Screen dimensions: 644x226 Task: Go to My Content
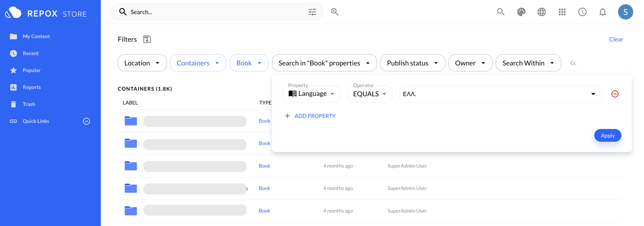pyautogui.click(x=36, y=36)
